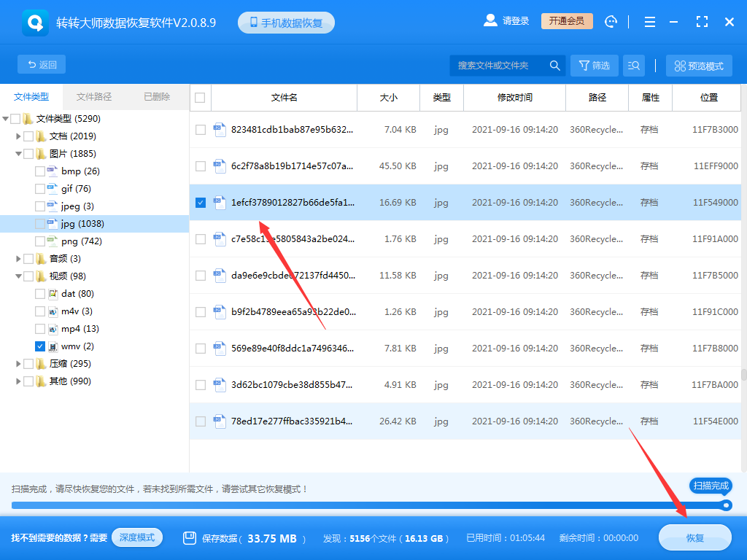Uncheck the wmv (2) checkbox
Image resolution: width=747 pixels, height=560 pixels.
tap(40, 346)
